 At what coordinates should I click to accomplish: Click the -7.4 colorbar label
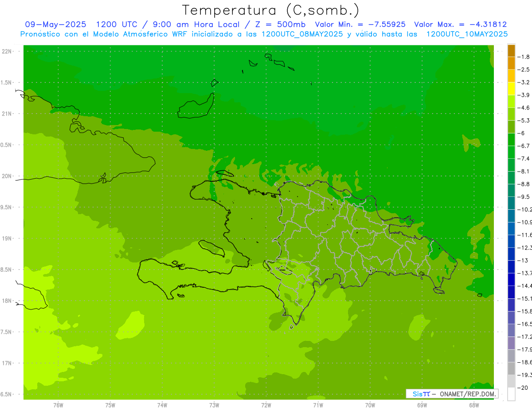pyautogui.click(x=524, y=159)
